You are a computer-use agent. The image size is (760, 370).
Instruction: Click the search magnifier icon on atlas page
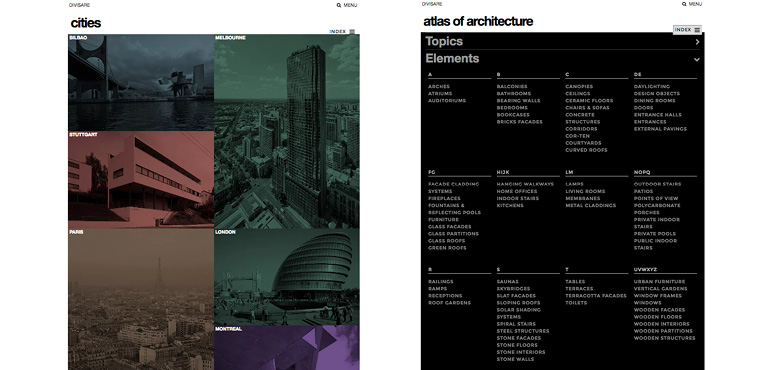point(684,4)
